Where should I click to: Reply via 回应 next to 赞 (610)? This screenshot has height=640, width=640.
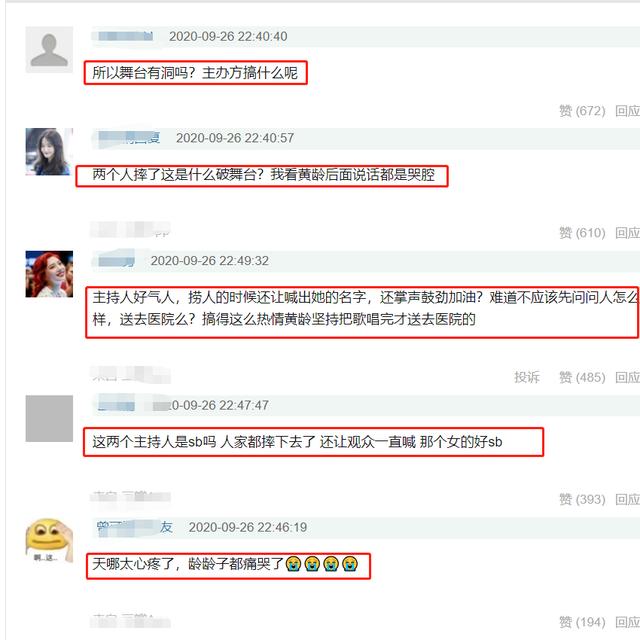627,233
